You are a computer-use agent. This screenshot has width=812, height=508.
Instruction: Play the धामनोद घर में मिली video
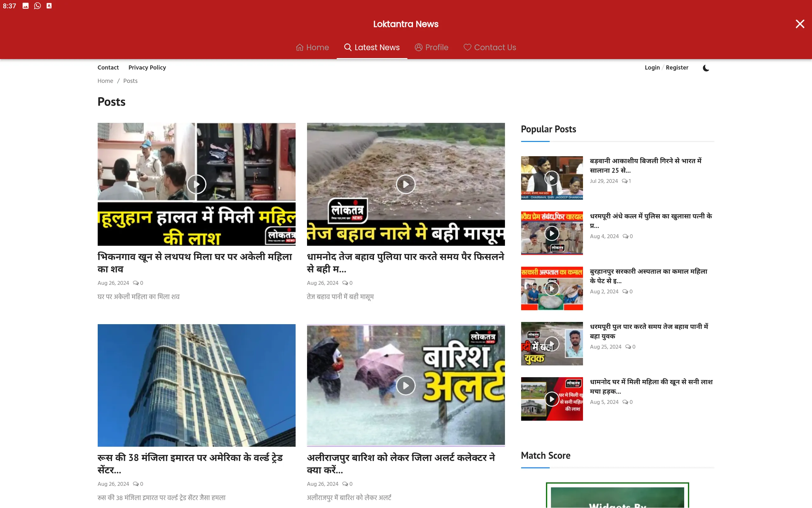click(552, 399)
